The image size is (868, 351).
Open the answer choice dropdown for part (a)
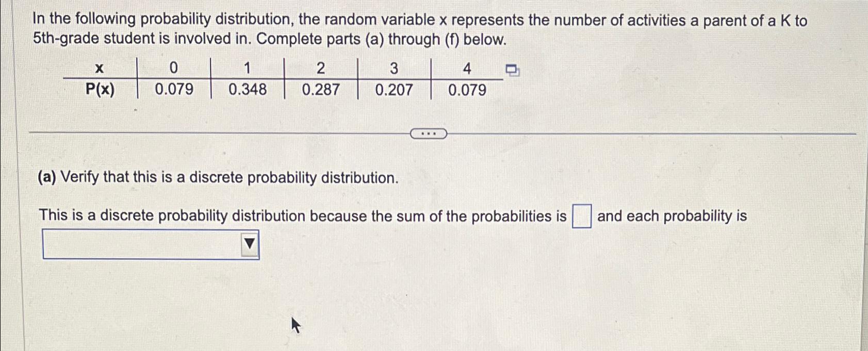[x=150, y=244]
